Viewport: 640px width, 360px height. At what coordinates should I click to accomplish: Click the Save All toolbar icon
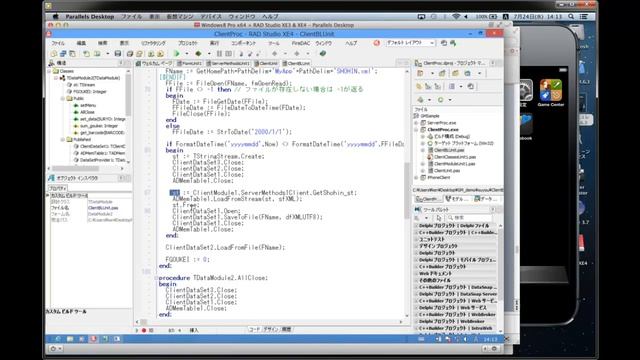click(130, 53)
